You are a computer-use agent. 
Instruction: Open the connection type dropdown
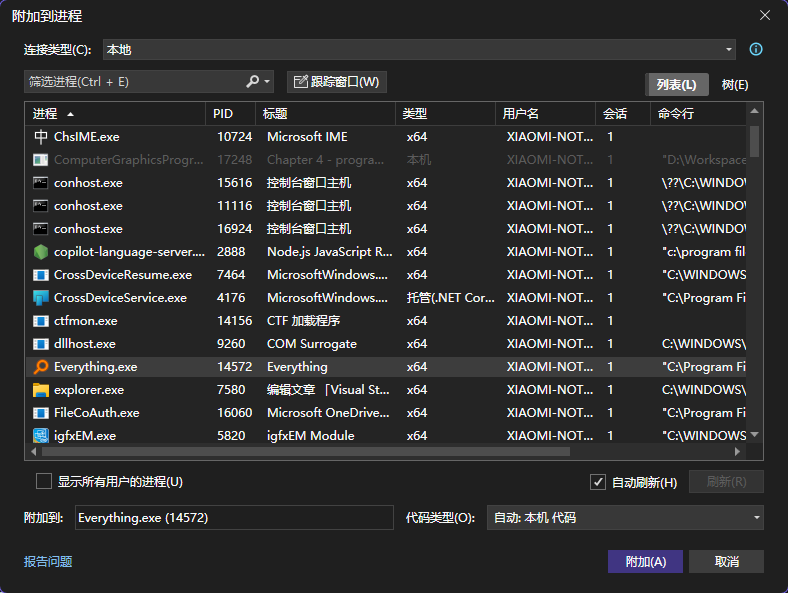tap(729, 50)
